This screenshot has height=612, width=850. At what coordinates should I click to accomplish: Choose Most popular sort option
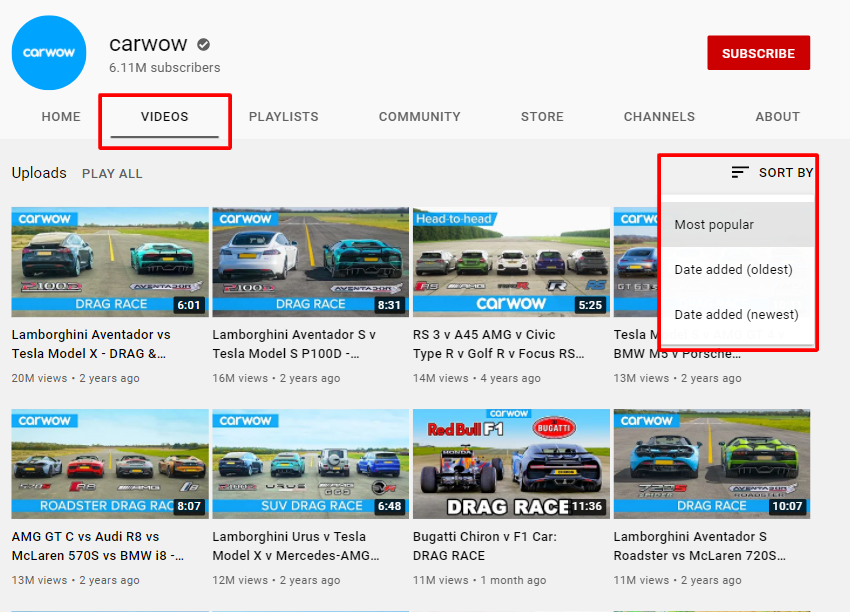pyautogui.click(x=738, y=224)
